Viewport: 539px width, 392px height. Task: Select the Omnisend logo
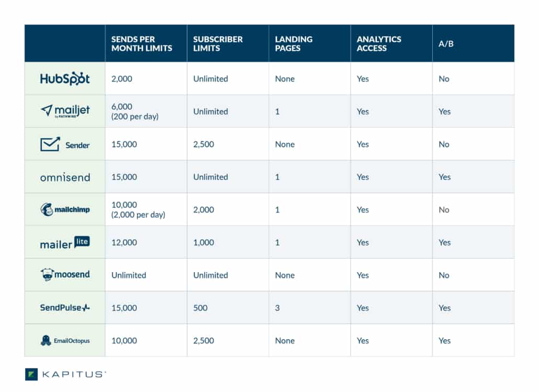(65, 177)
